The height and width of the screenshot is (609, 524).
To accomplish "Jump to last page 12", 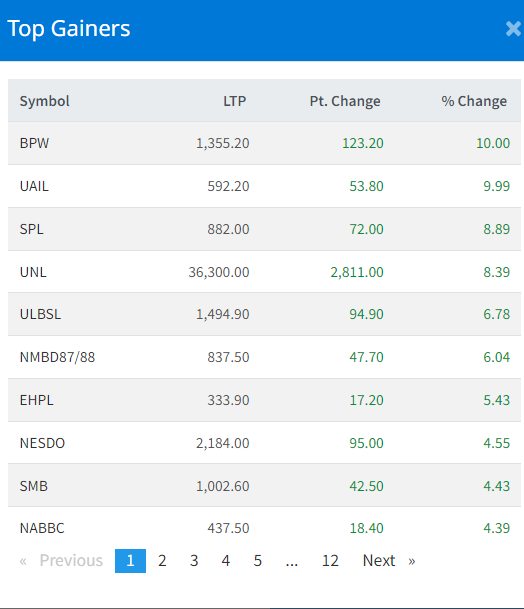I will [330, 560].
